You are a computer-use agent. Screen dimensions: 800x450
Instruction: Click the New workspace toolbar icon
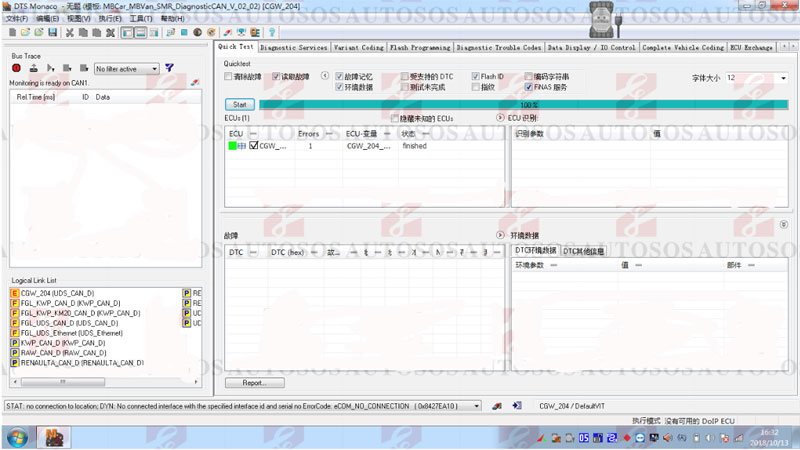click(x=12, y=33)
